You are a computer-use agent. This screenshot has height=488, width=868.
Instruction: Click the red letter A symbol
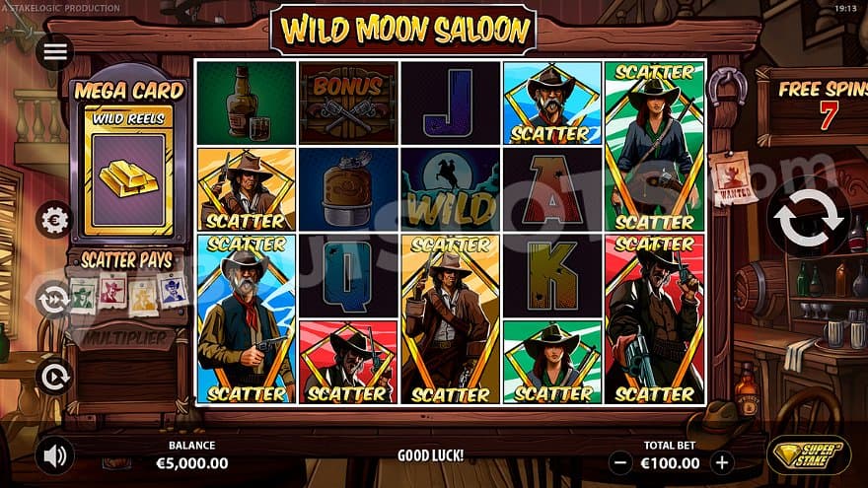[552, 189]
